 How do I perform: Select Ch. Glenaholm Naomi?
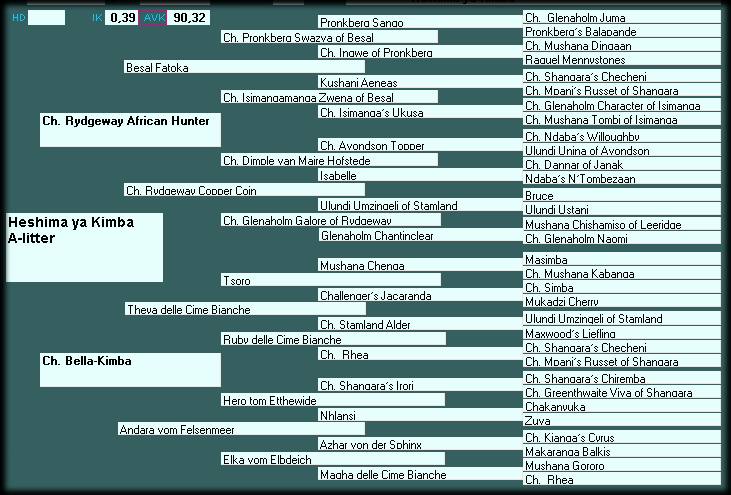coord(622,238)
